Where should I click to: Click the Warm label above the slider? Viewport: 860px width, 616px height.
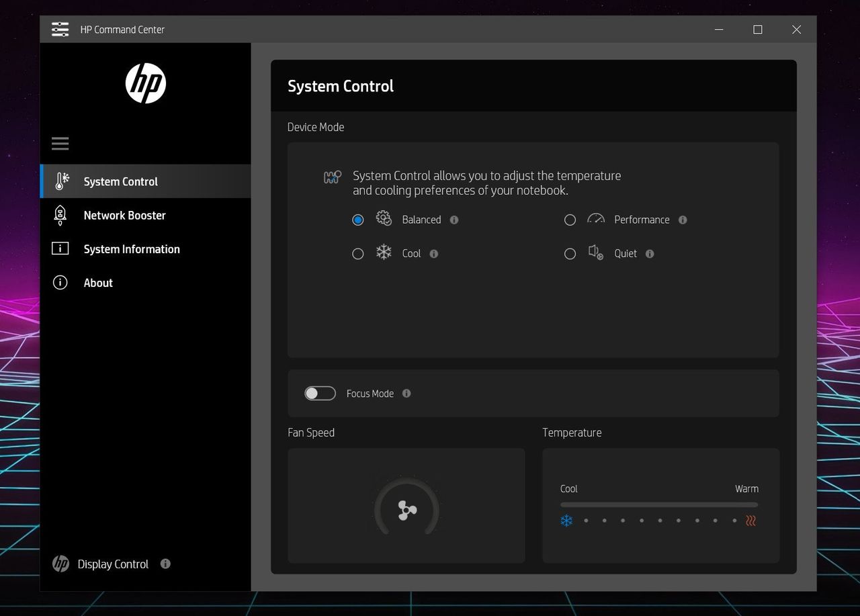[x=746, y=488]
